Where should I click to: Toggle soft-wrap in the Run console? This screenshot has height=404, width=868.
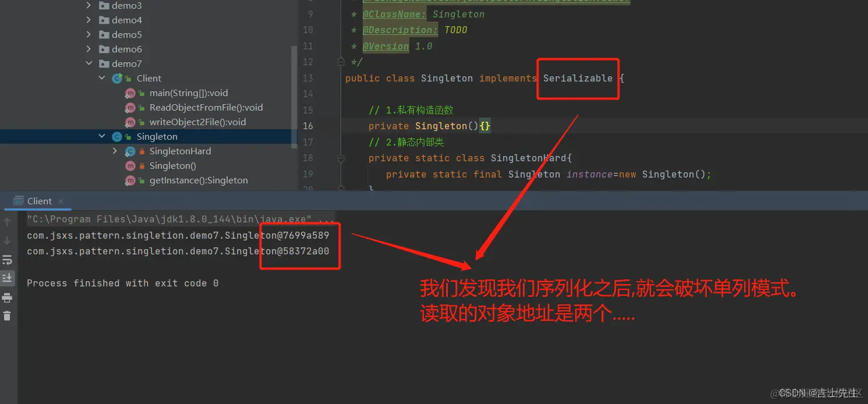(x=7, y=260)
